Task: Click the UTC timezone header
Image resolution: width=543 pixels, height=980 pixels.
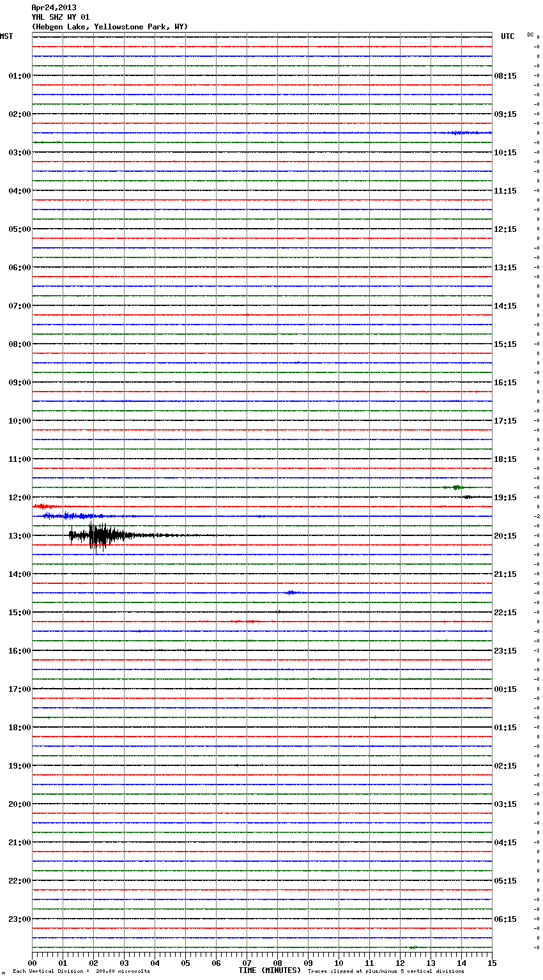Action: [508, 36]
